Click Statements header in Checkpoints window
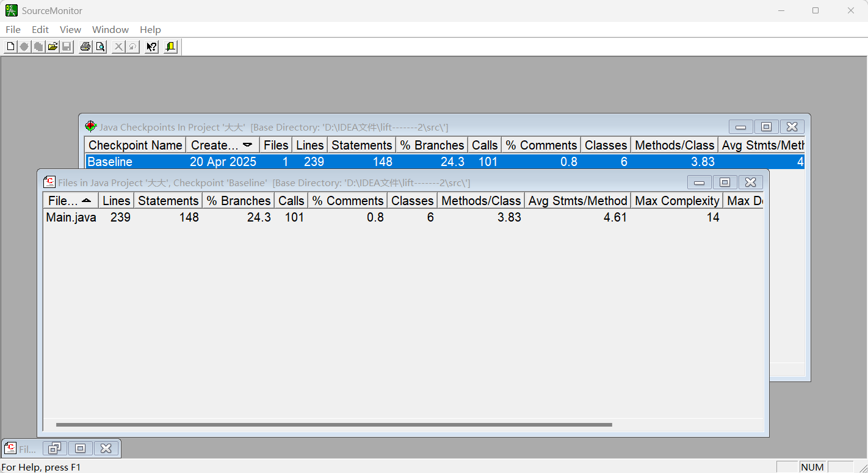868x473 pixels. 362,145
